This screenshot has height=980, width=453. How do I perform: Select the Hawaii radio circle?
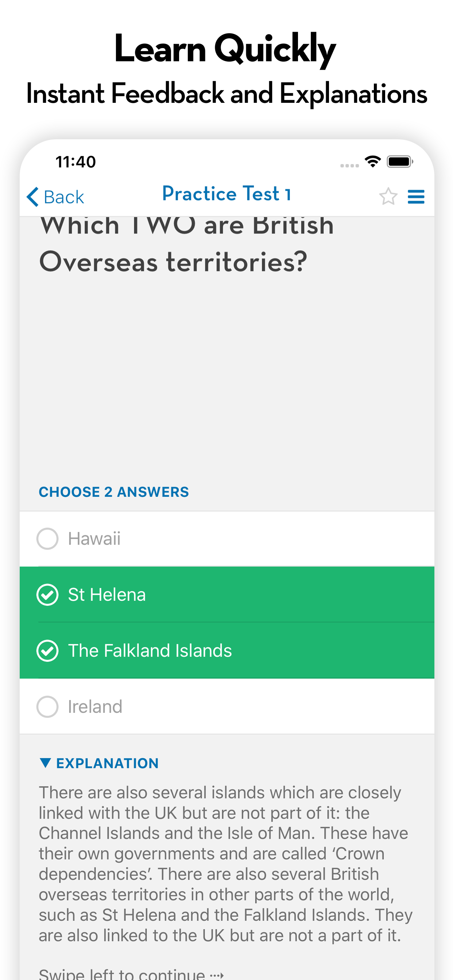[x=47, y=539]
